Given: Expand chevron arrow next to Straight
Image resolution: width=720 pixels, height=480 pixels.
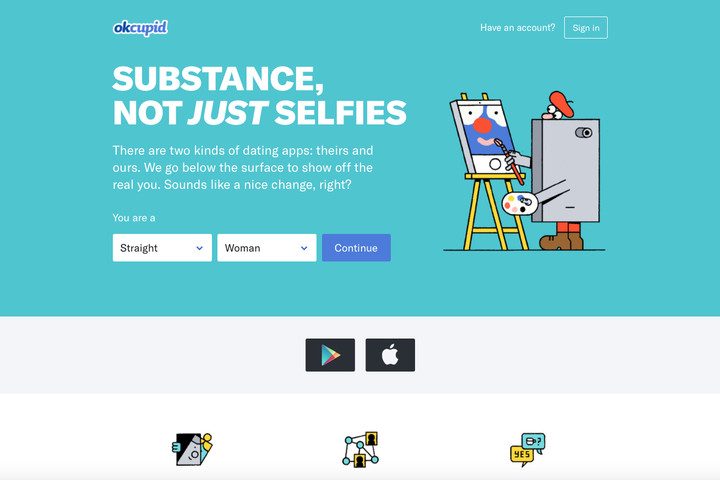Looking at the screenshot, I should click(200, 248).
